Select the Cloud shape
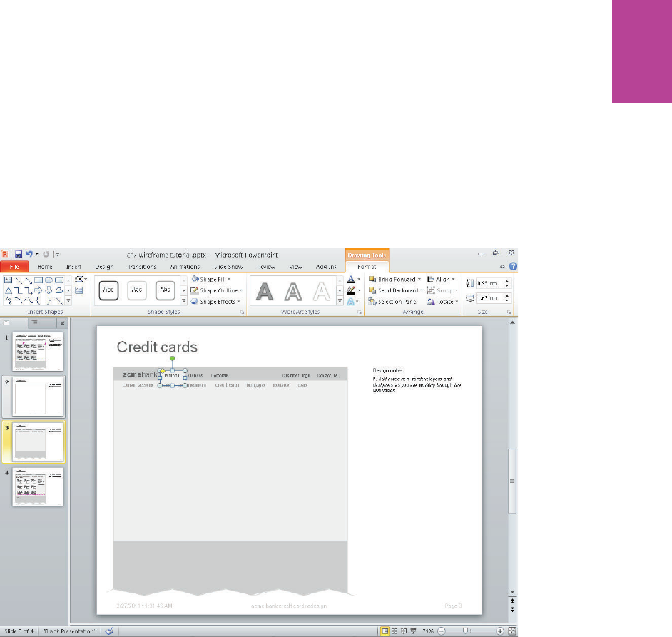 click(59, 290)
